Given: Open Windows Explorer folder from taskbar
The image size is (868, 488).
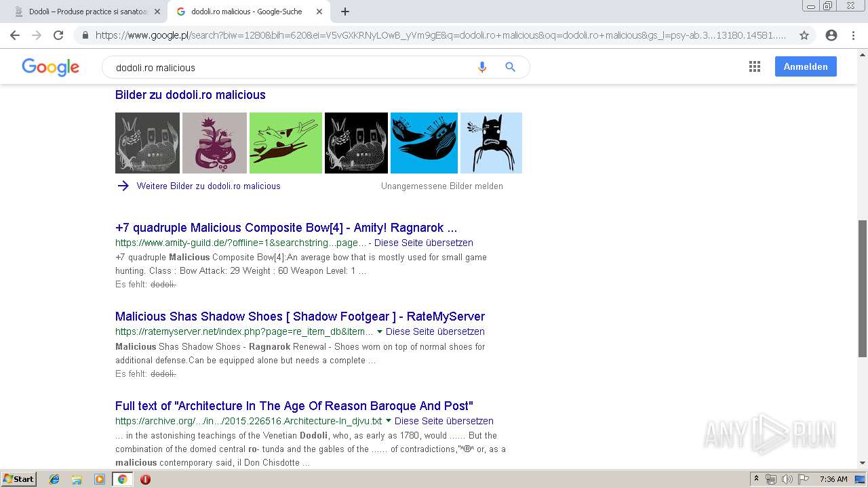Looking at the screenshot, I should 77,479.
